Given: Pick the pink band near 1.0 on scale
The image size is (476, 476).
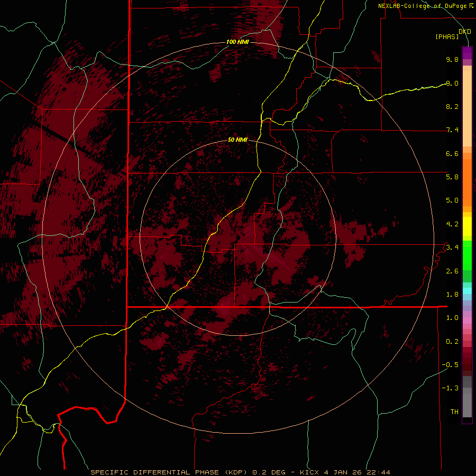Looking at the screenshot, I should (467, 321).
